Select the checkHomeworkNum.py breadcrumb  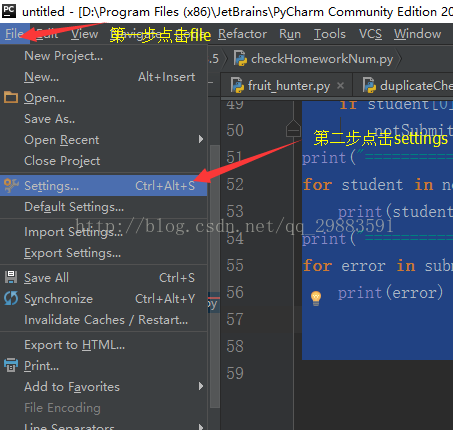pos(314,59)
